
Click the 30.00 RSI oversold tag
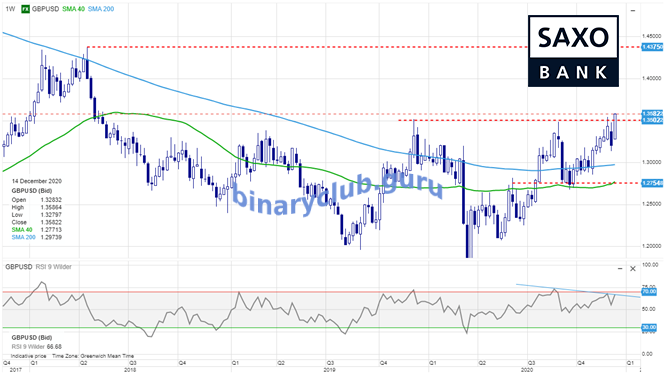coord(649,327)
